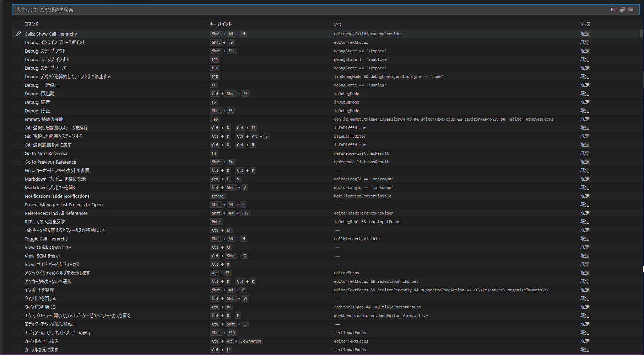The image size is (644, 355).
Task: Select Project Manager: List Projects to Open
Action: pyautogui.click(x=64, y=205)
